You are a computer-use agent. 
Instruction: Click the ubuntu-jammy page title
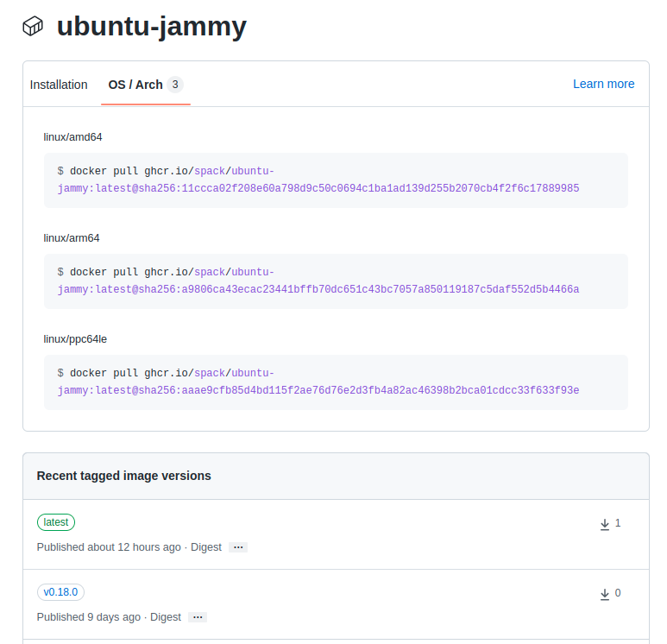tap(152, 27)
